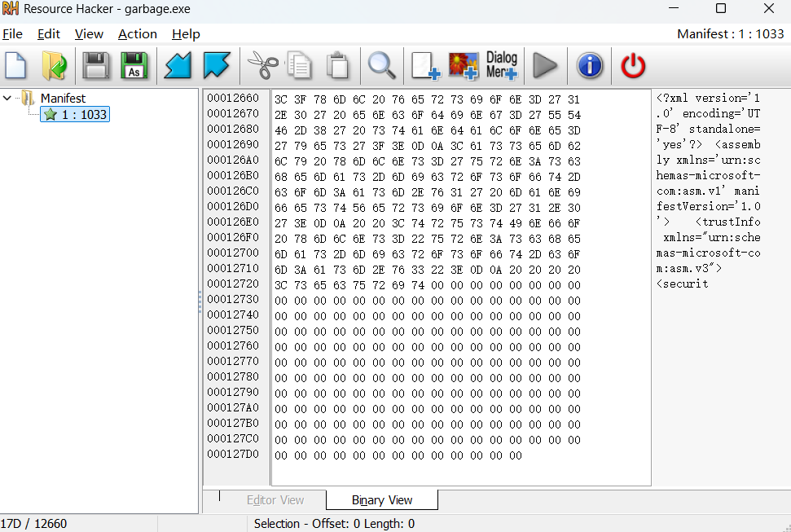
Task: Switch to the Editor View tab
Action: coord(275,500)
